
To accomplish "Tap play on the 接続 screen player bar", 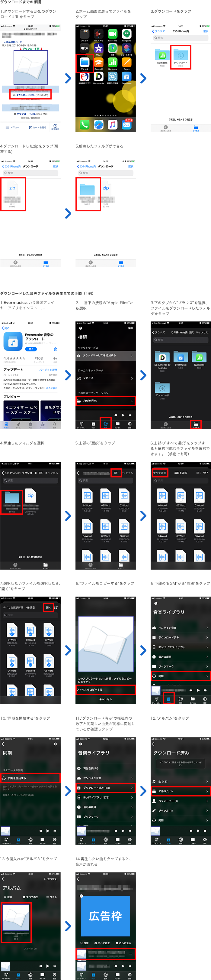I will [x=123, y=415].
